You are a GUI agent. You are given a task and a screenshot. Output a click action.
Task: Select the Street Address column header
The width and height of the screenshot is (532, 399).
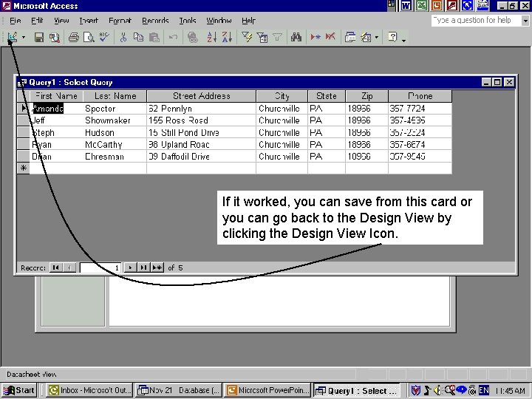[x=202, y=96]
